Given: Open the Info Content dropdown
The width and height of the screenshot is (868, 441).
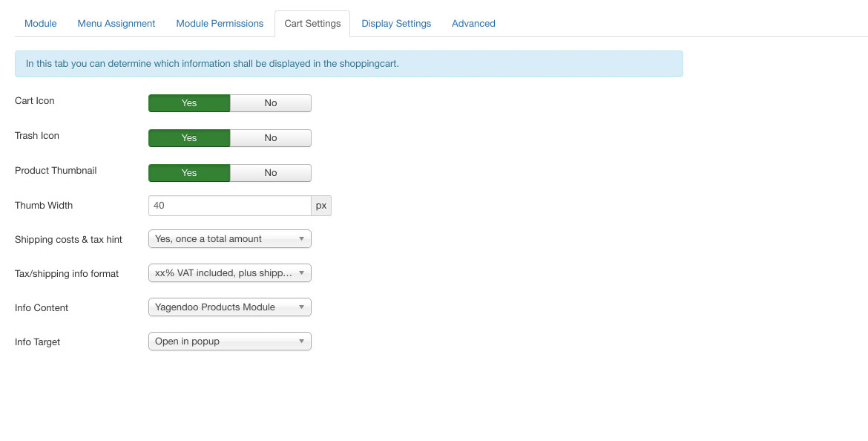Looking at the screenshot, I should point(230,307).
